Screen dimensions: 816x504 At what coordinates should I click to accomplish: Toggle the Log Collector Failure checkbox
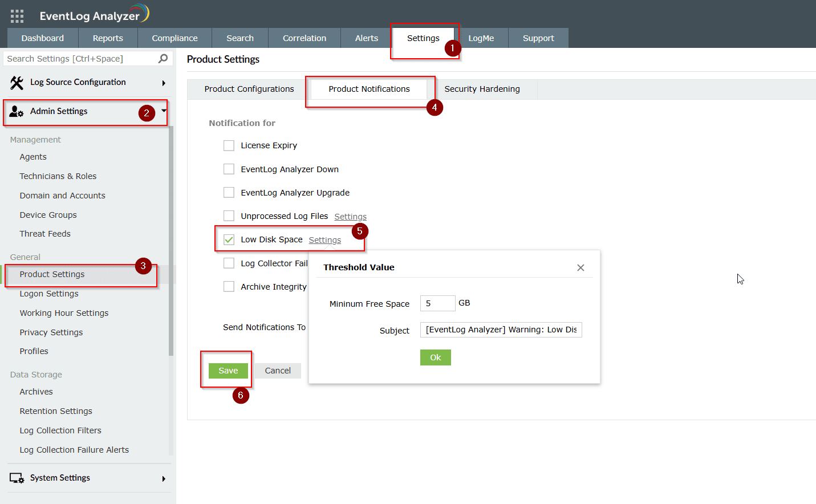(x=229, y=263)
